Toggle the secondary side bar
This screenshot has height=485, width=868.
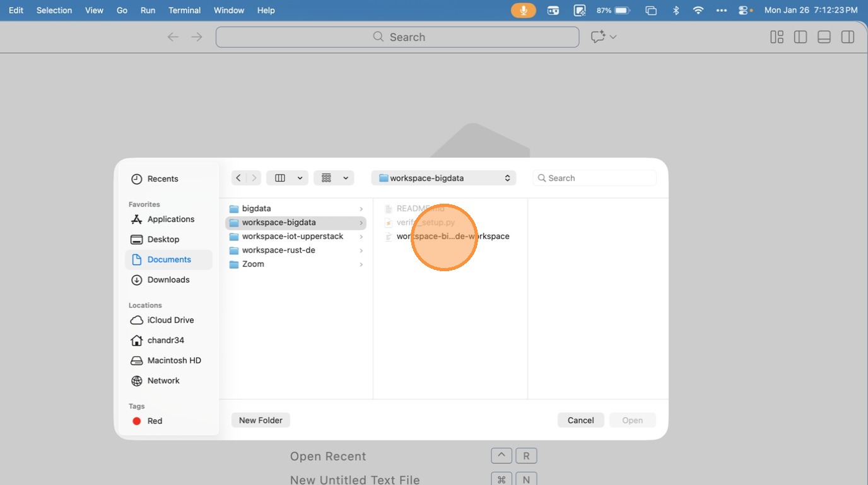click(848, 37)
